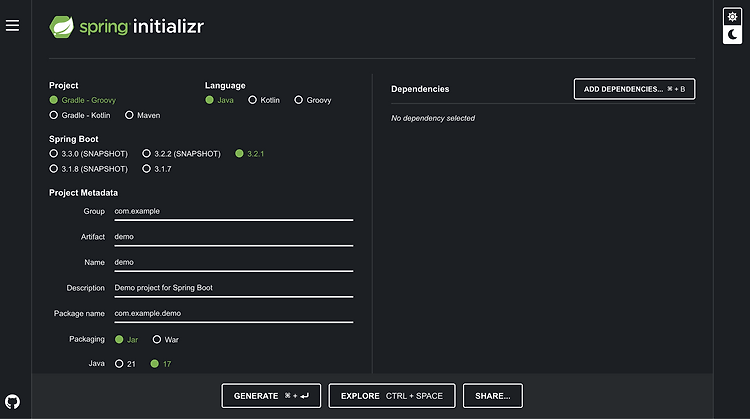Choose Kotlin as the language
The width and height of the screenshot is (750, 419).
pyautogui.click(x=264, y=100)
